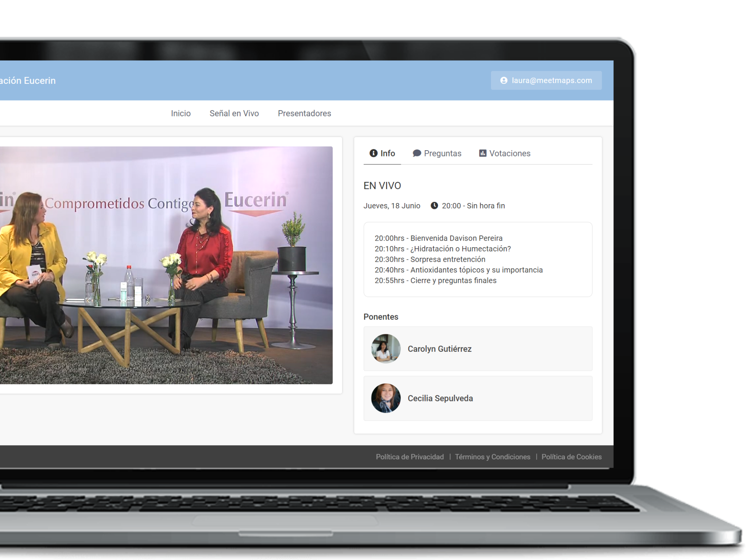
Task: Click Cecilia Sepulveda's profile photo
Action: pos(386,398)
